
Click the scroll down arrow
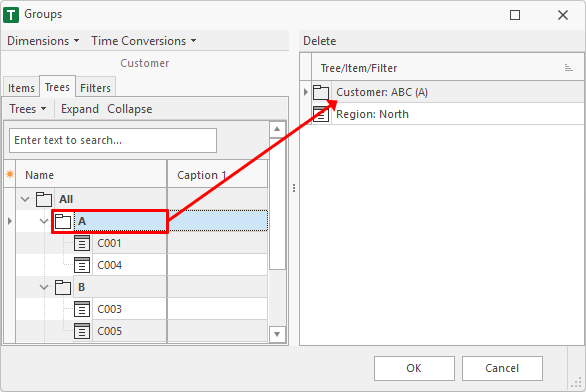[277, 334]
